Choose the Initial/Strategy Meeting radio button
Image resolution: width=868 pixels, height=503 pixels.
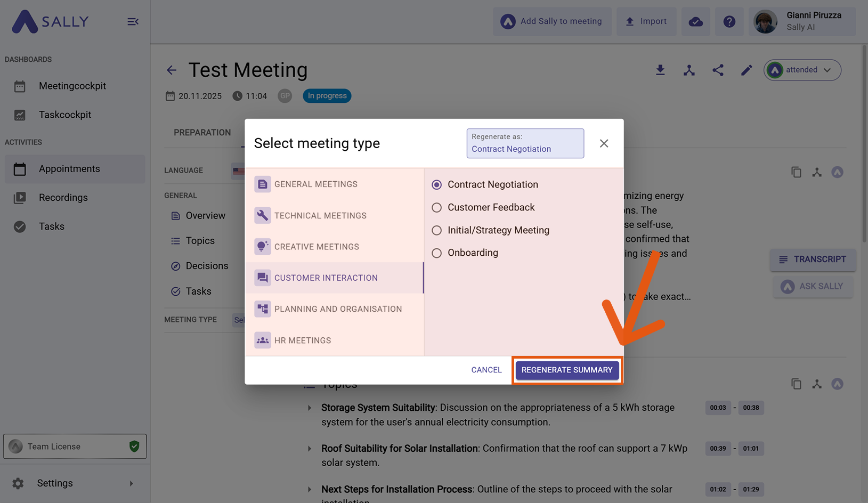pyautogui.click(x=437, y=230)
